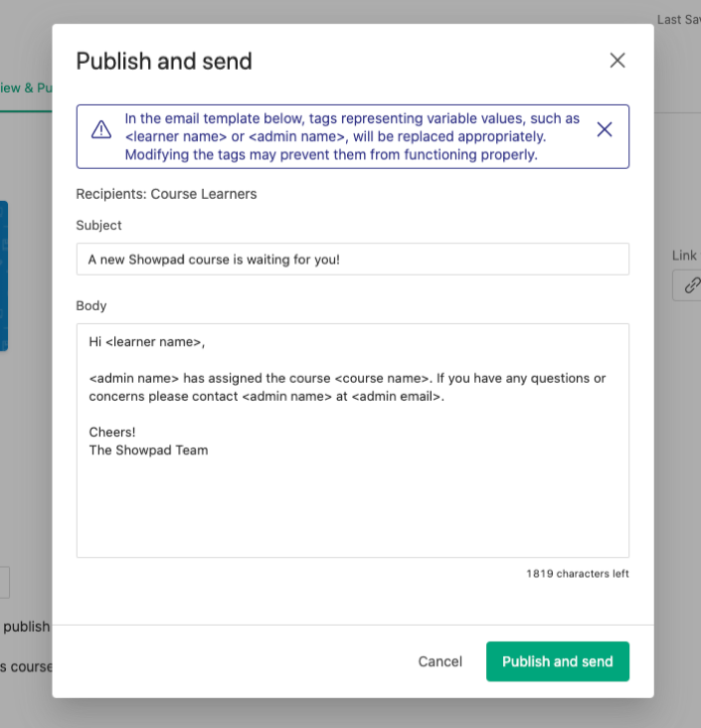Click the 'Body' field label
Image resolution: width=701 pixels, height=728 pixels.
91,306
